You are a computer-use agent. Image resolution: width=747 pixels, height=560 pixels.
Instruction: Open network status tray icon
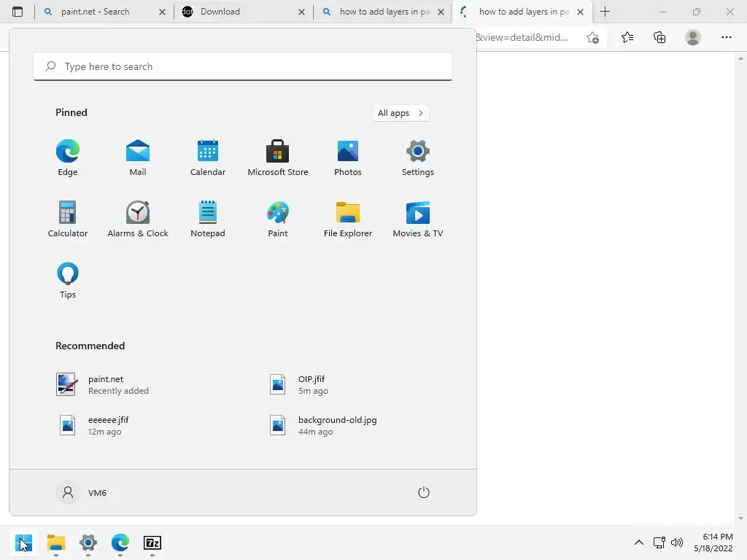tap(659, 542)
